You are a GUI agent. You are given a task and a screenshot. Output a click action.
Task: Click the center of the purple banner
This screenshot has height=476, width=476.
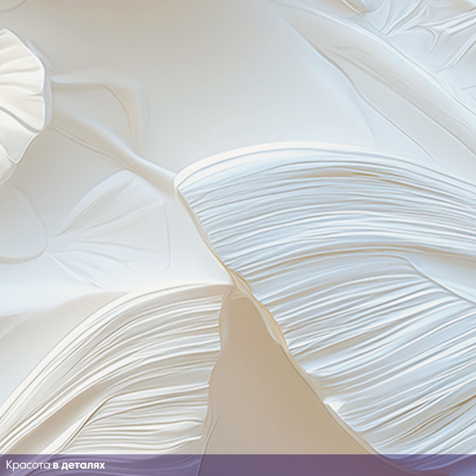[x=238, y=465]
